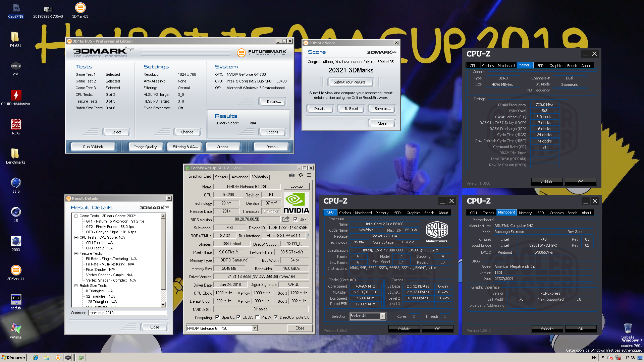The width and height of the screenshot is (644, 362).
Task: Open the Cap2PNG desktop icon
Action: (16, 10)
